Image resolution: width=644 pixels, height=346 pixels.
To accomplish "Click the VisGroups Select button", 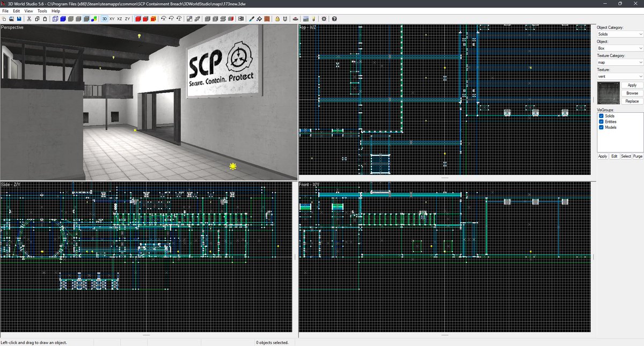I will click(x=626, y=156).
